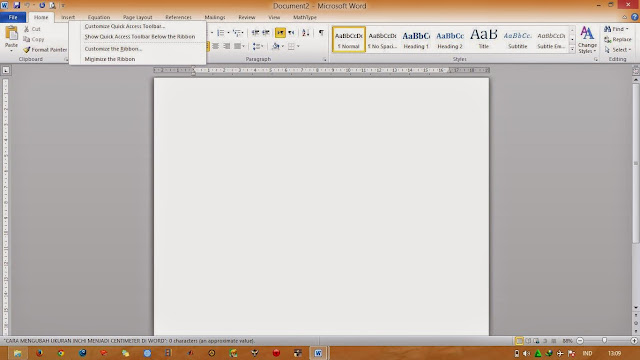This screenshot has width=640, height=360.
Task: Click the Copy button
Action: click(x=33, y=39)
